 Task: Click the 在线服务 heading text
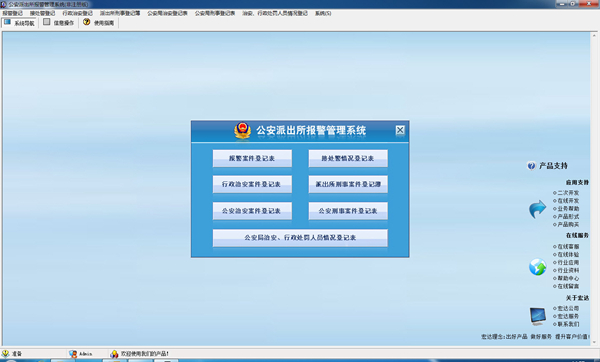click(577, 236)
